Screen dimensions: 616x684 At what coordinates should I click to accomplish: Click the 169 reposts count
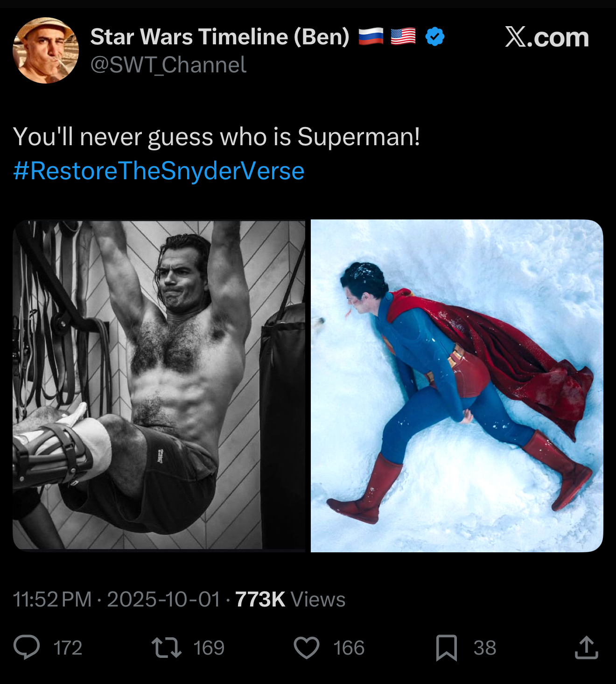click(209, 648)
